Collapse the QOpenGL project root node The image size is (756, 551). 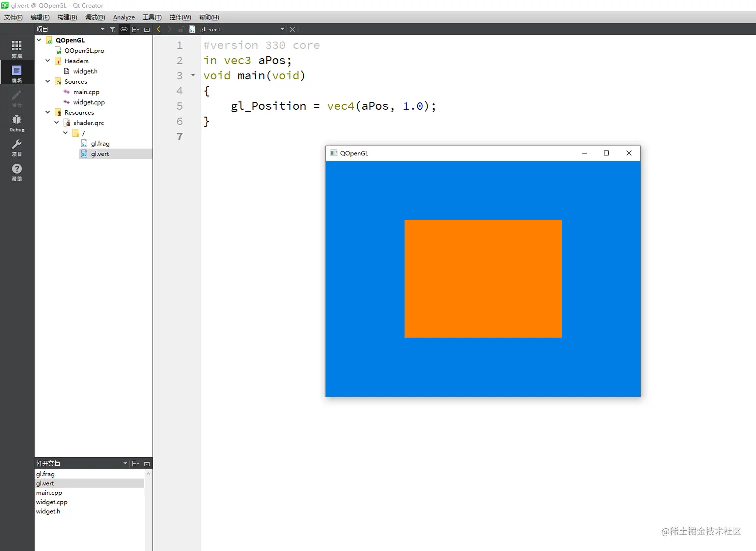[x=39, y=40]
